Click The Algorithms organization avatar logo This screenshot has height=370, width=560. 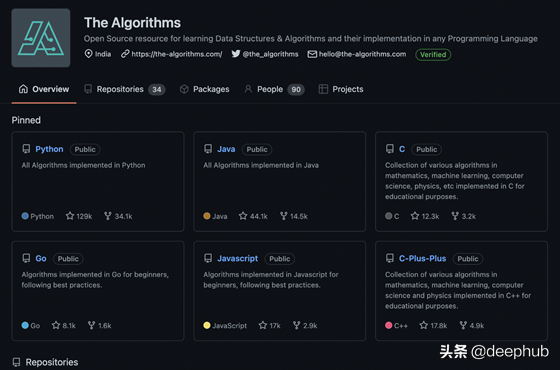click(41, 38)
